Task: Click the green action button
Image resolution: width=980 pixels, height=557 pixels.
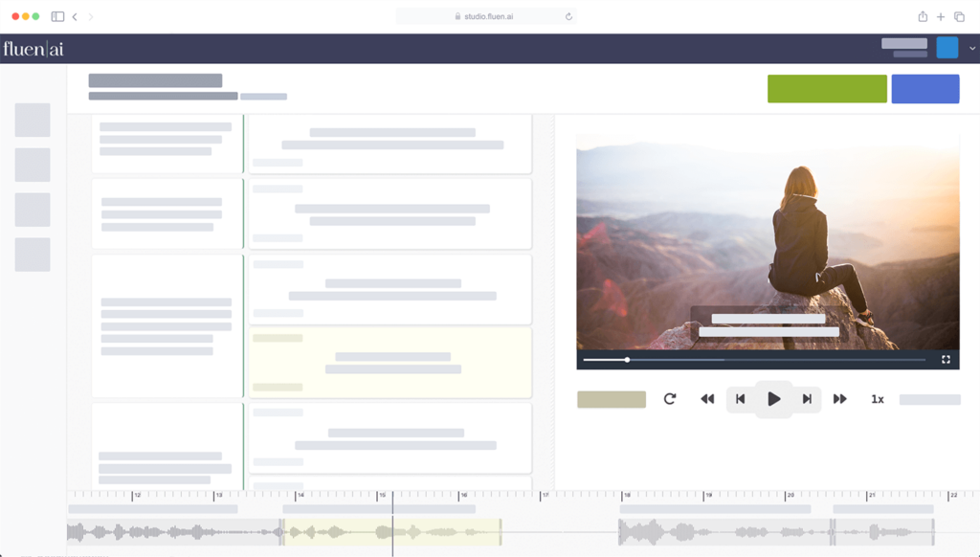Action: [827, 89]
